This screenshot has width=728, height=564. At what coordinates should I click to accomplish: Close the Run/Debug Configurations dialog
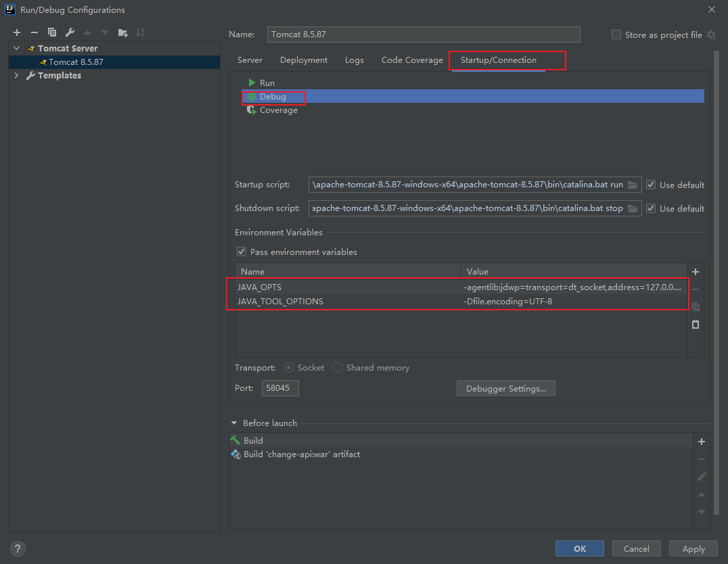coord(711,9)
